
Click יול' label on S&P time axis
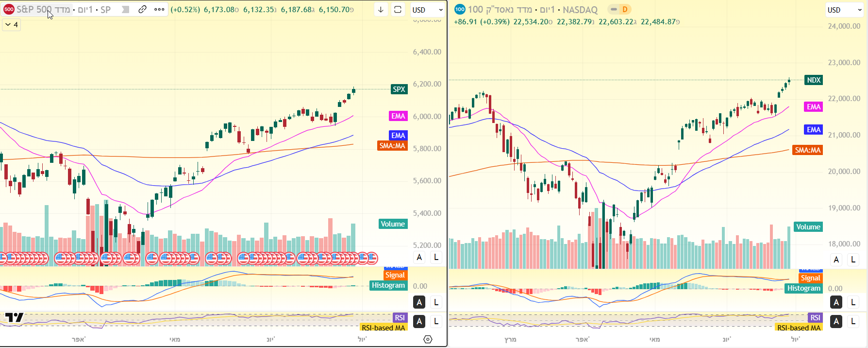coord(362,339)
